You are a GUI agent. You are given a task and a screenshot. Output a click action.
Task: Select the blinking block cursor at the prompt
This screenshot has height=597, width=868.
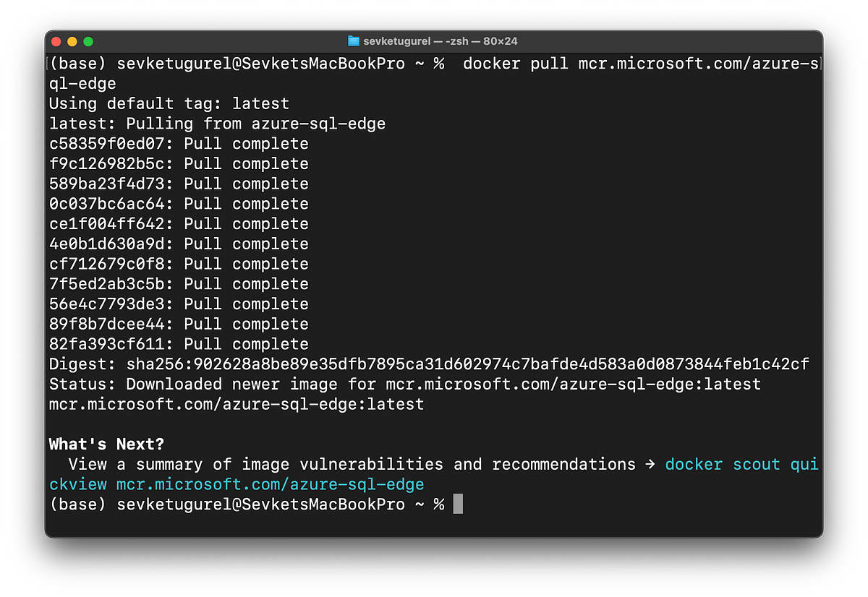(x=458, y=504)
